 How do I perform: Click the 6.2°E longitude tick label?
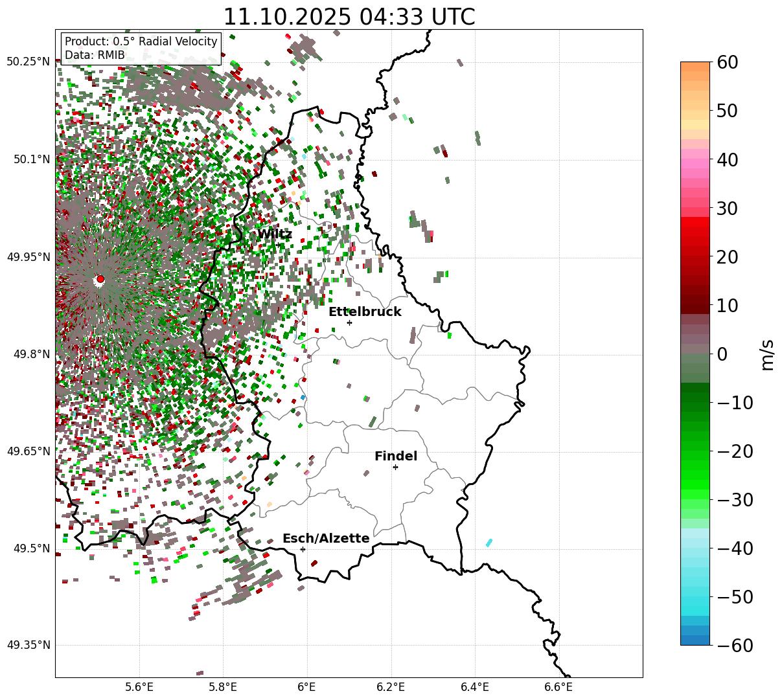(x=391, y=686)
